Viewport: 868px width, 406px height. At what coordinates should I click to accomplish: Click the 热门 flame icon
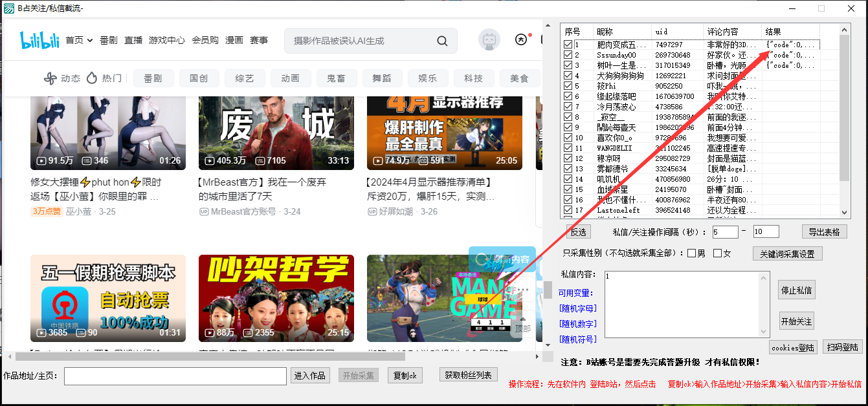[92, 78]
